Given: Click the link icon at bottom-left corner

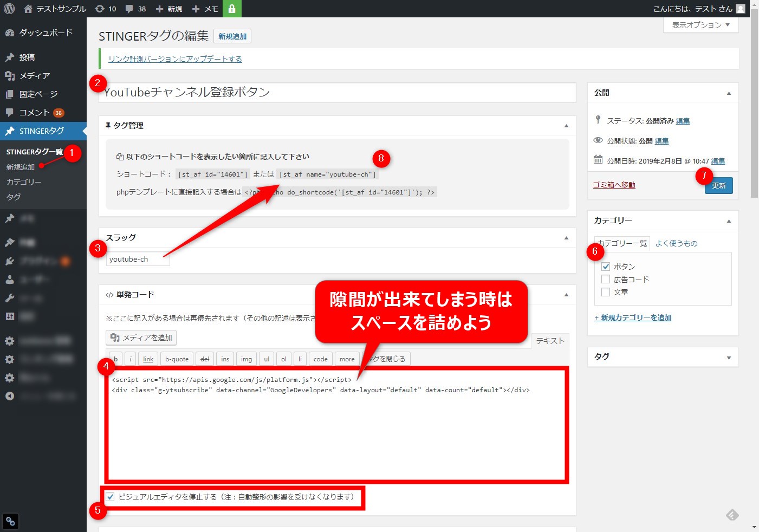Looking at the screenshot, I should 10,521.
